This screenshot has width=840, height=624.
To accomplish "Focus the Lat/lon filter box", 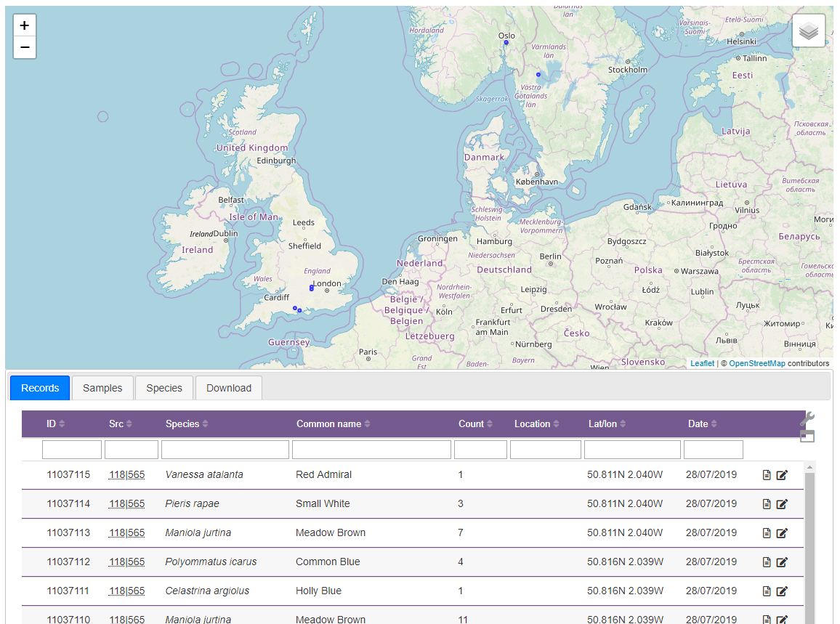I will tap(632, 450).
